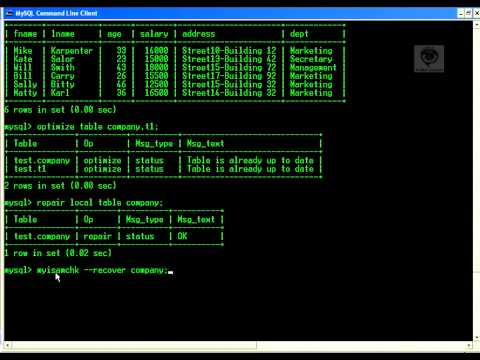Maximize the MySQL Command Line Client window
The width and height of the screenshot is (480, 360).
pyautogui.click(x=468, y=13)
